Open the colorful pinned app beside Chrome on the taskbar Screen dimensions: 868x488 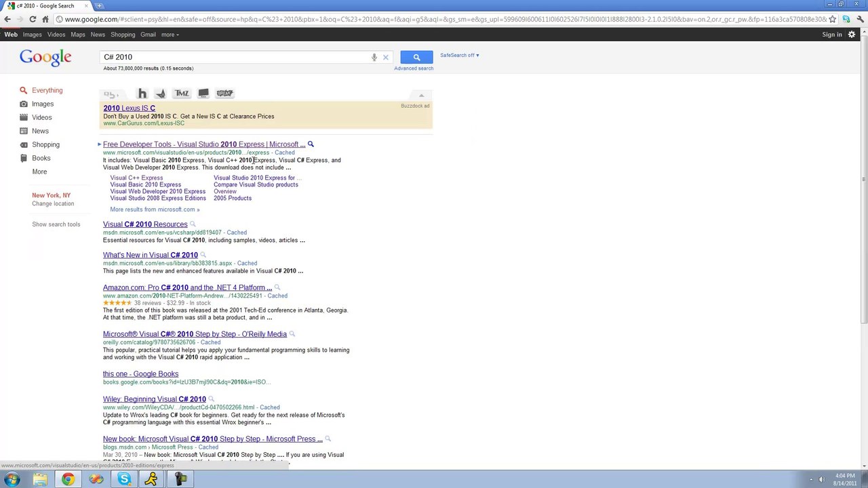[96, 480]
